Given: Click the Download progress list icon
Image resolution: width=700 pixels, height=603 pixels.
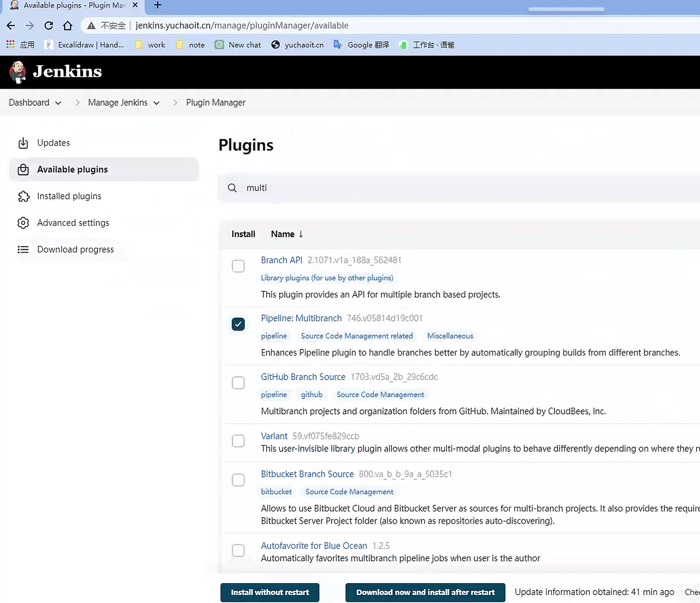Looking at the screenshot, I should point(23,249).
